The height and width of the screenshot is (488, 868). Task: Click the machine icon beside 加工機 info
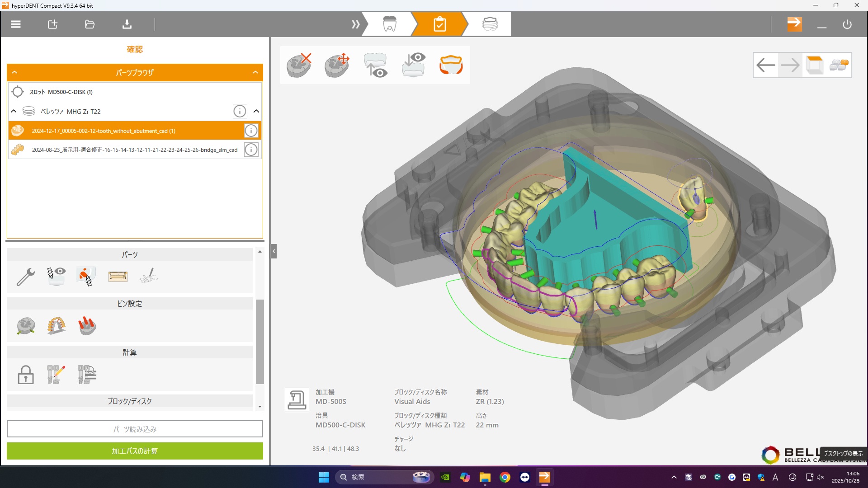click(297, 399)
